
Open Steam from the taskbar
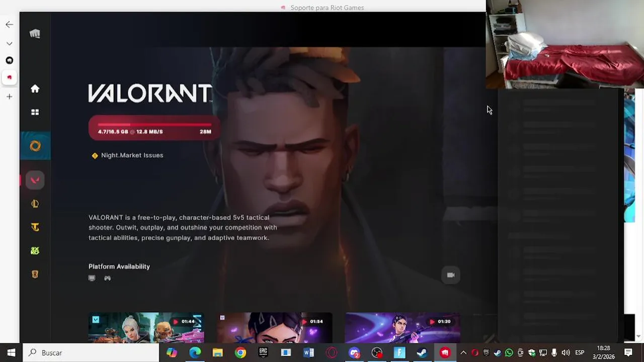tap(422, 353)
